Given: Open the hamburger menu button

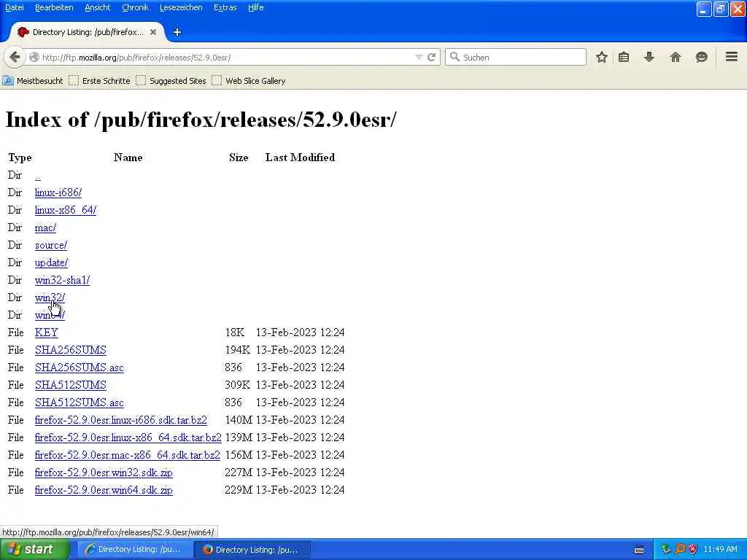Looking at the screenshot, I should click(732, 57).
